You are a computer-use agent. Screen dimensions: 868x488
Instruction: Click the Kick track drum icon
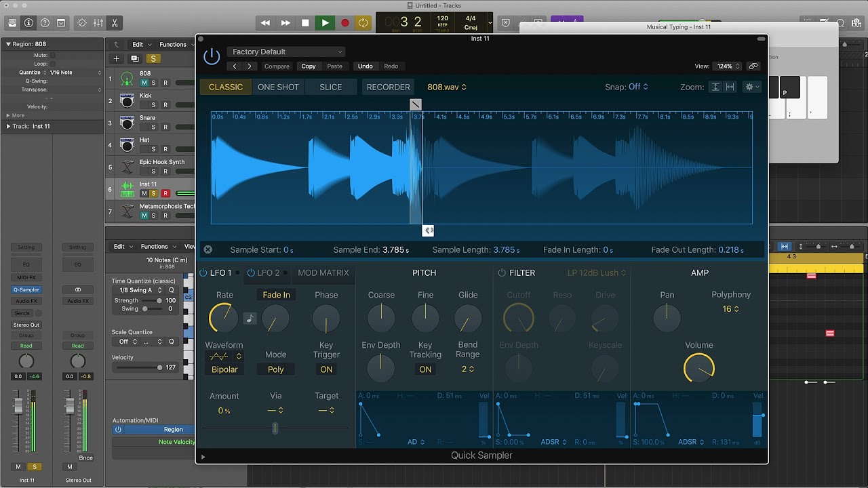[127, 101]
